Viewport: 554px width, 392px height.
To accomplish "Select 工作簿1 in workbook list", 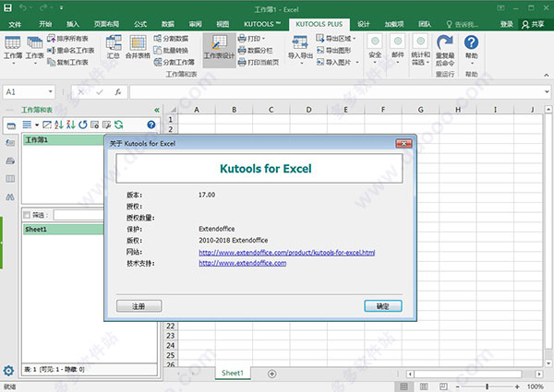I will tap(64, 140).
